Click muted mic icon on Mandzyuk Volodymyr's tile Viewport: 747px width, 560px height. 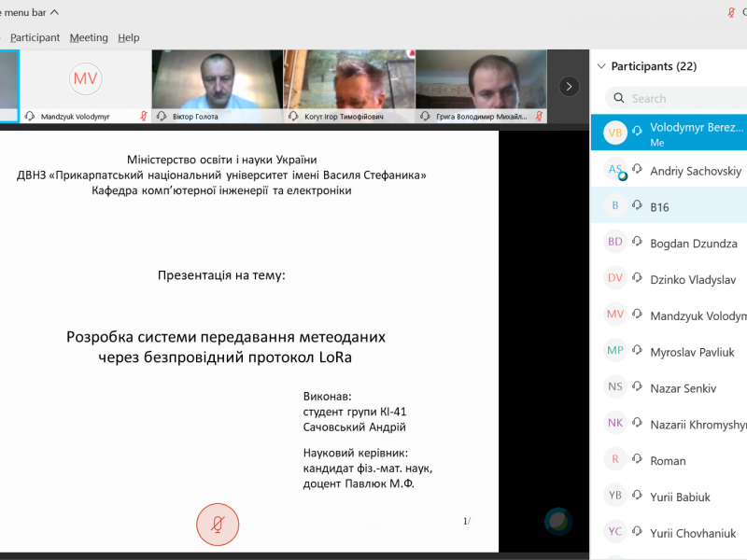(143, 117)
